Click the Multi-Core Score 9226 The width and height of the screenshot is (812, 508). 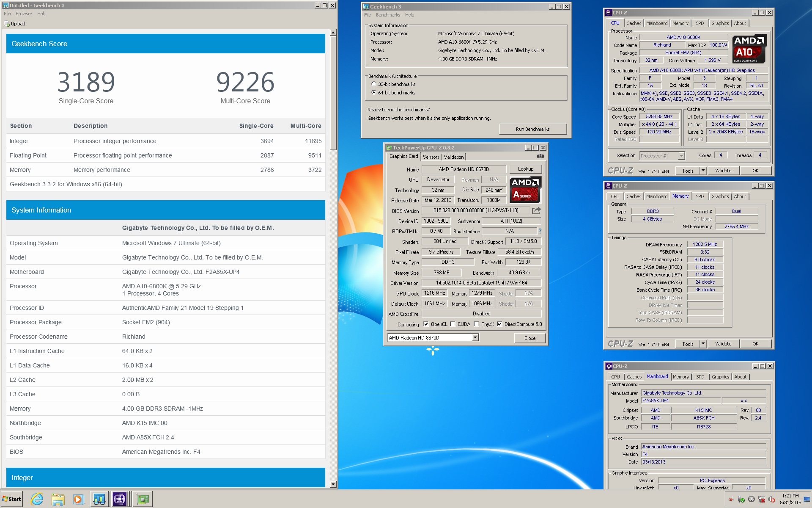[245, 82]
